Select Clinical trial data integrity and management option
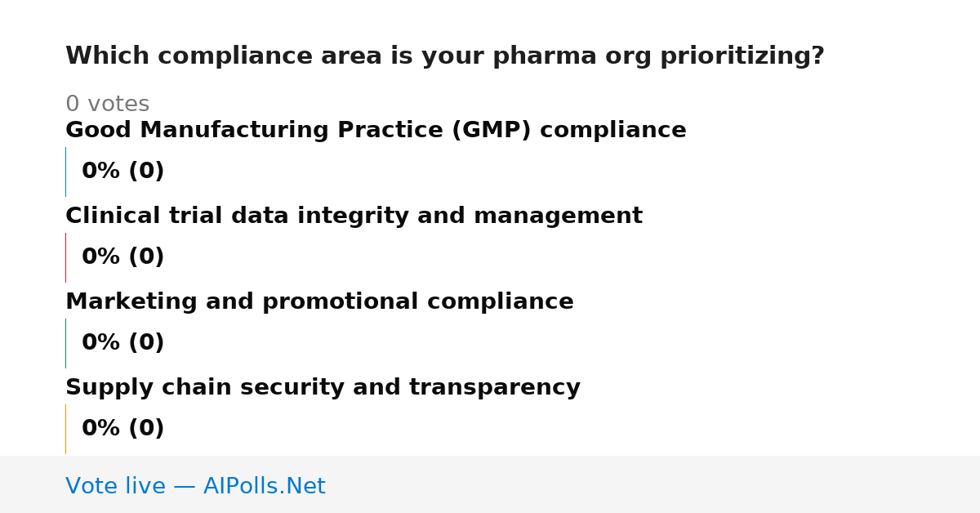The image size is (980, 513). [x=354, y=216]
